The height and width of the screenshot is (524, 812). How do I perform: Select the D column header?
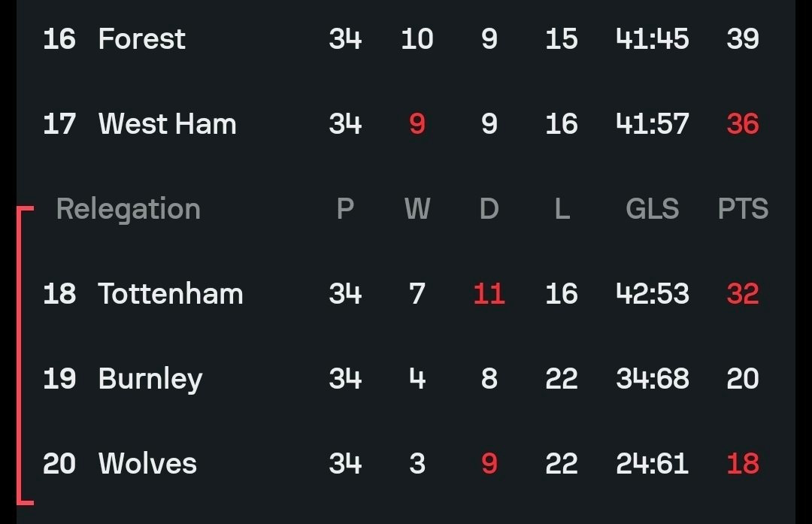[x=489, y=209]
